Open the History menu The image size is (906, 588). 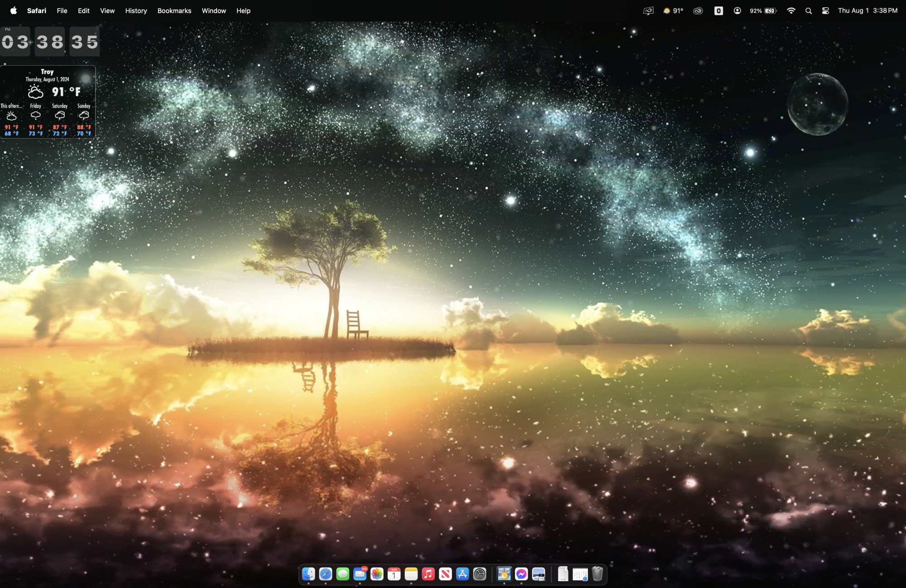136,10
